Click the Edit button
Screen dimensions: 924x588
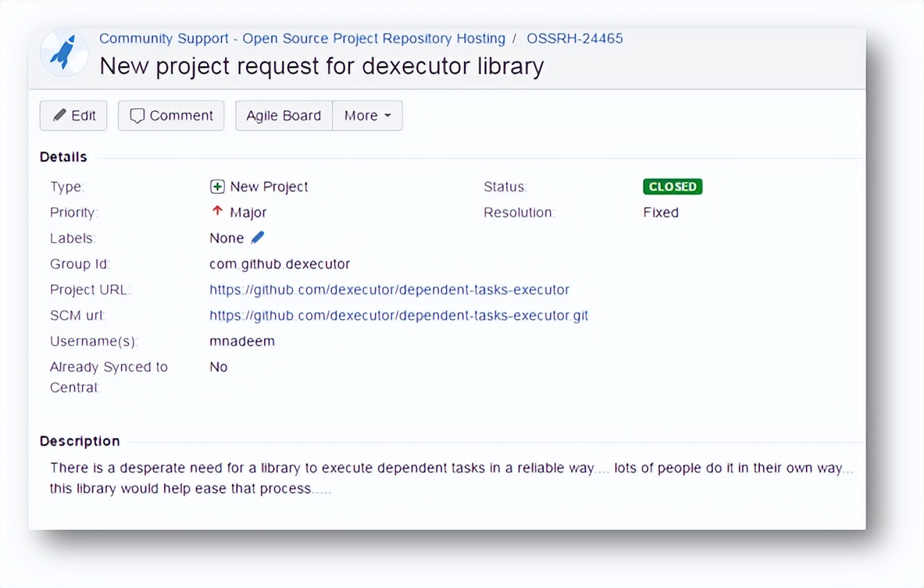(74, 115)
